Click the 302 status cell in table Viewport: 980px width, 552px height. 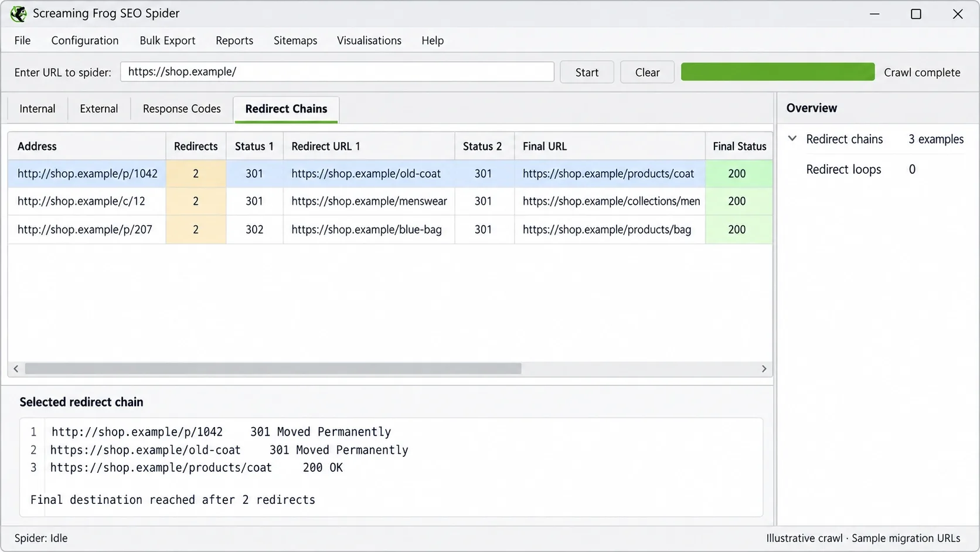pos(254,229)
